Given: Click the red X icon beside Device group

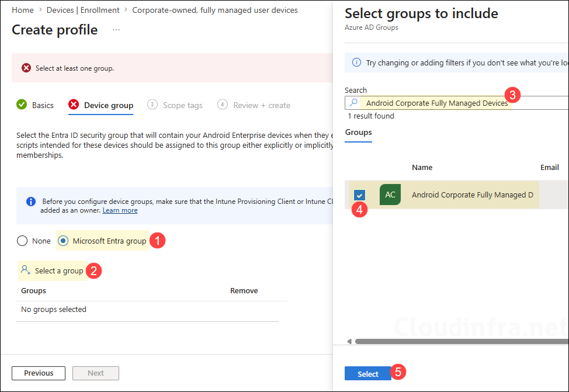Looking at the screenshot, I should 74,105.
